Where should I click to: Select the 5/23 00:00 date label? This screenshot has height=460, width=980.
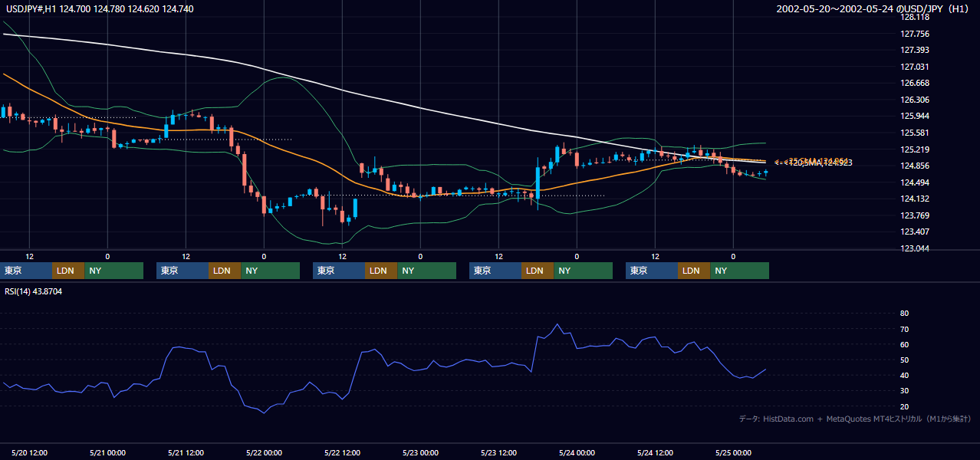click(x=421, y=452)
